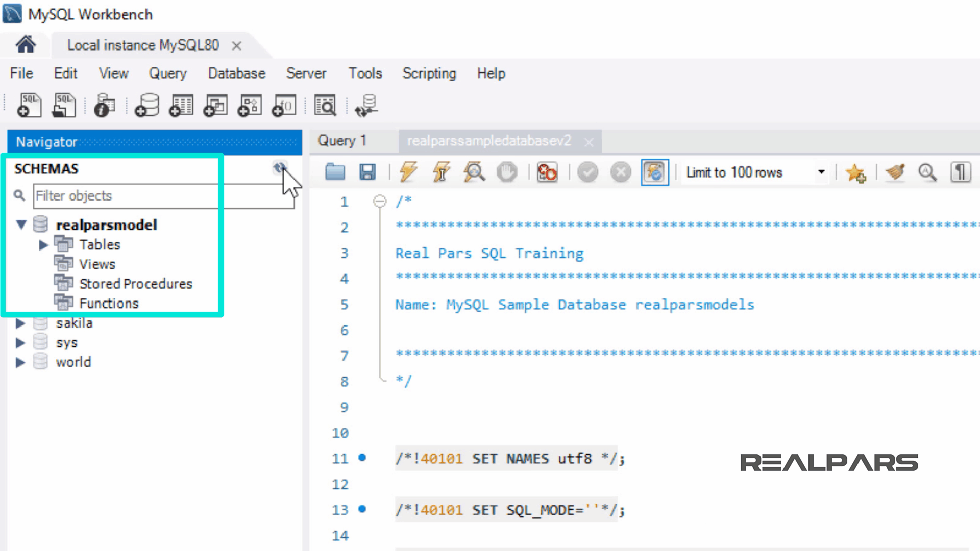Click the explain query magnifier icon

(x=474, y=172)
